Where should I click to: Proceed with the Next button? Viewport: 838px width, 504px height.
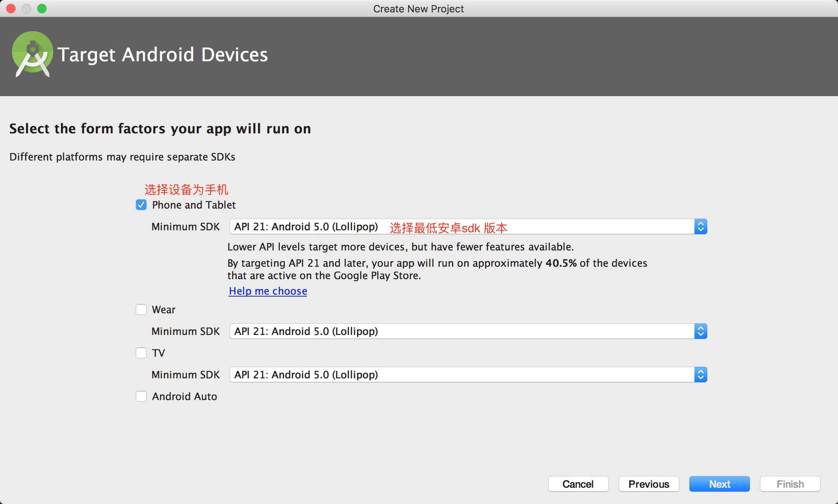point(719,484)
